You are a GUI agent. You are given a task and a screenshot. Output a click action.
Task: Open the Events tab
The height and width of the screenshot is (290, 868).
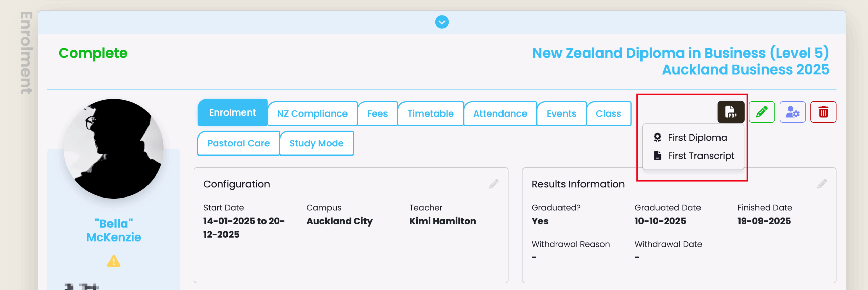(x=561, y=113)
